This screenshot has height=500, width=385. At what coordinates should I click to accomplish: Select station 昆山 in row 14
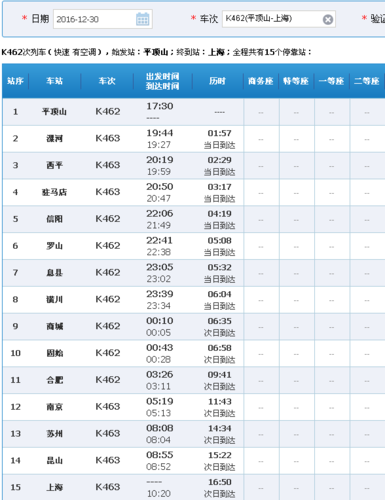tap(54, 460)
